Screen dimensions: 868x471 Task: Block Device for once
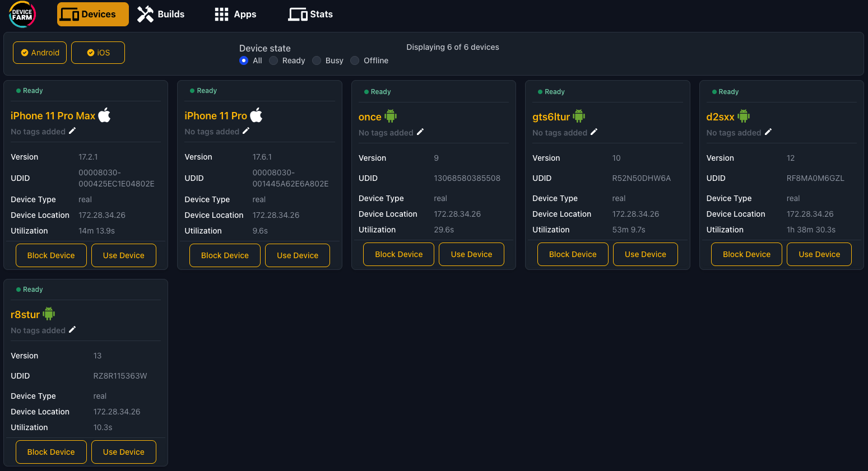pyautogui.click(x=399, y=254)
